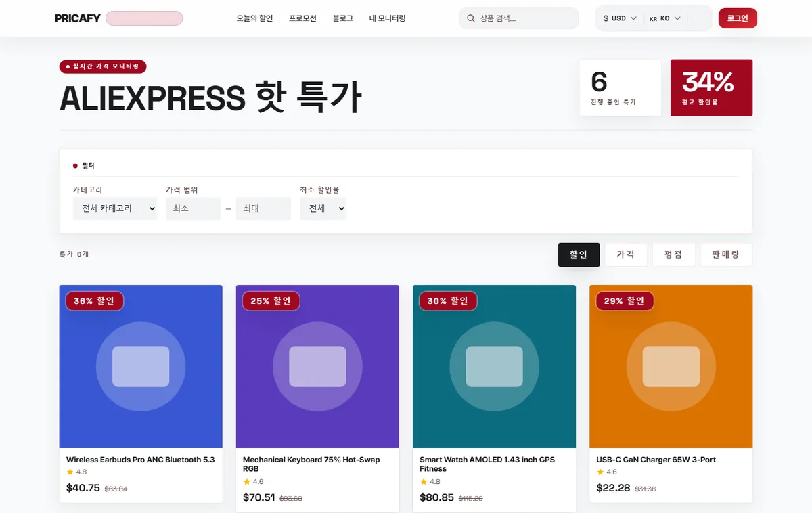Click the 최대 price input field

tap(263, 208)
